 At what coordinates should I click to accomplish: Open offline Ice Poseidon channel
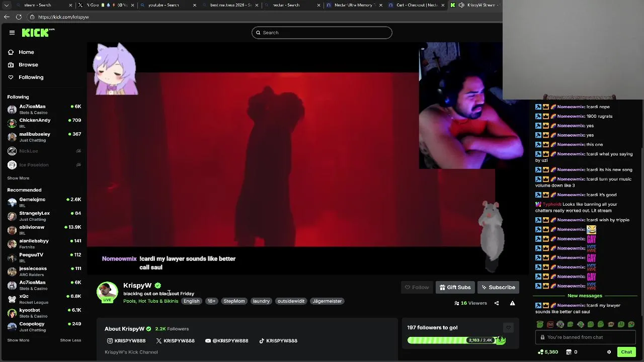point(44,165)
